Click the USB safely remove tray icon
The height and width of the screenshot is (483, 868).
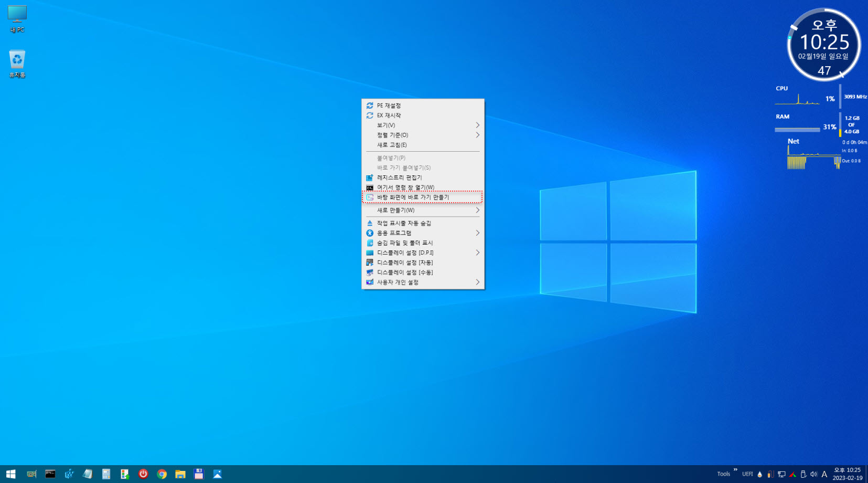(803, 474)
